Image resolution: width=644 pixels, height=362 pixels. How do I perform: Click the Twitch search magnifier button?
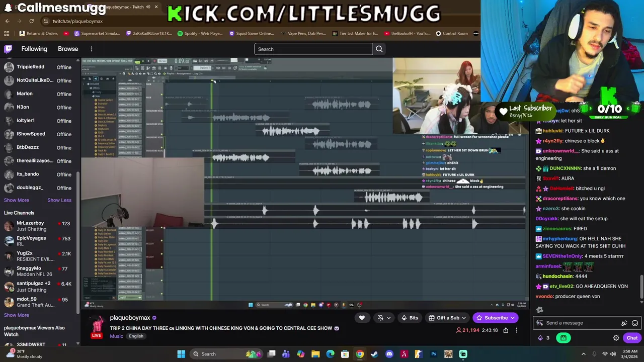point(379,49)
